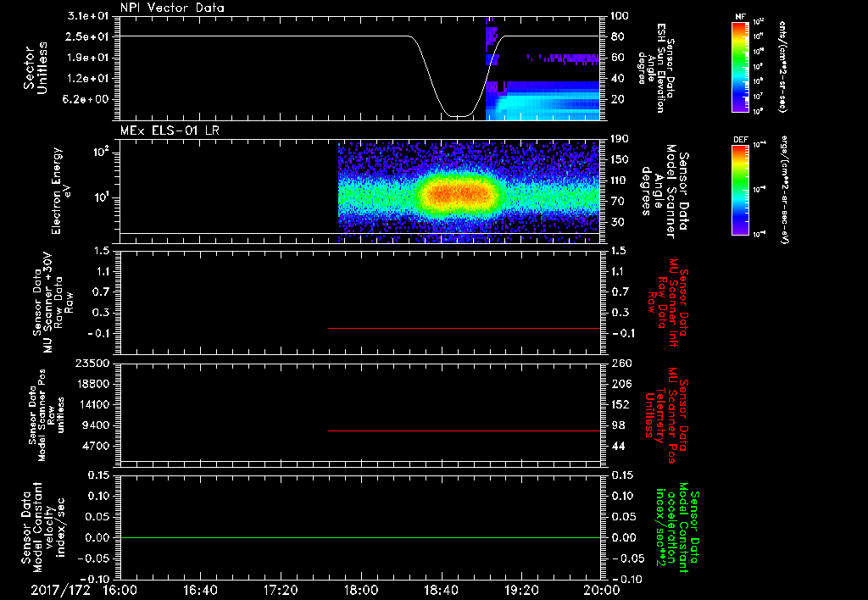Click the 19:20 time axis label

coord(521,590)
